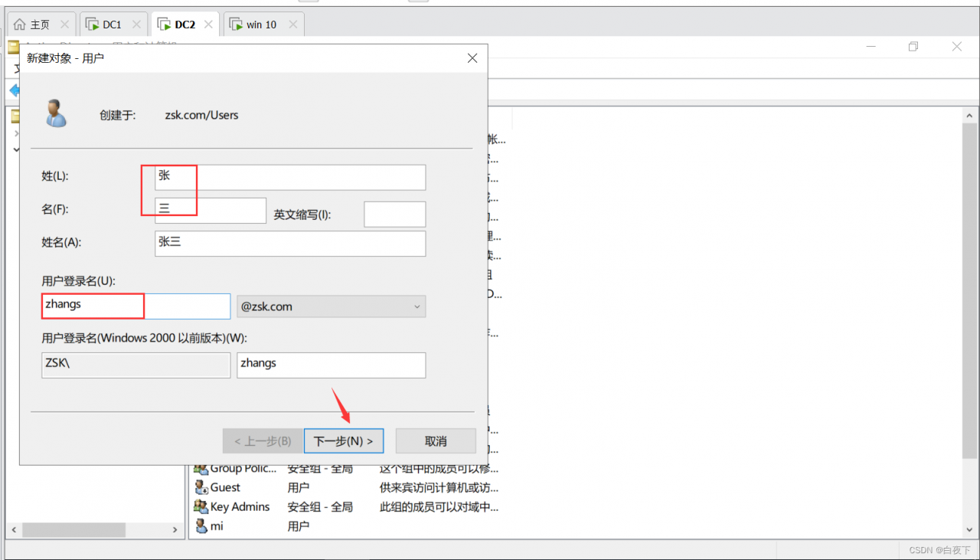Click the 姓名(A) full name field

pos(290,244)
